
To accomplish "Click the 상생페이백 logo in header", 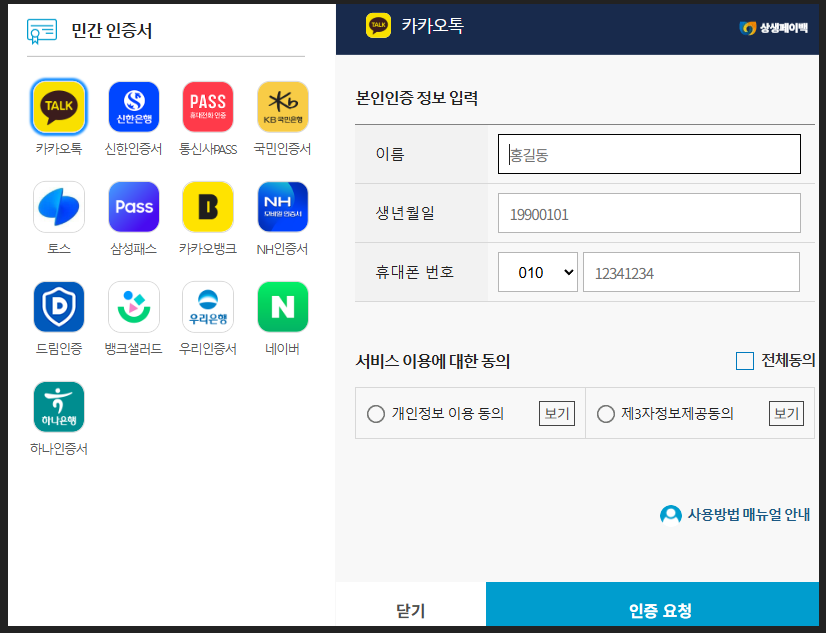I will pos(773,28).
